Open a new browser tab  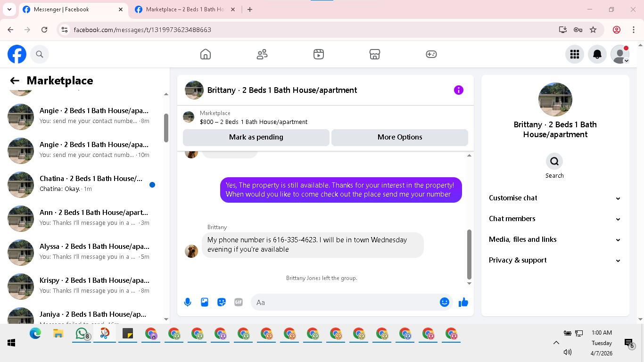[250, 9]
